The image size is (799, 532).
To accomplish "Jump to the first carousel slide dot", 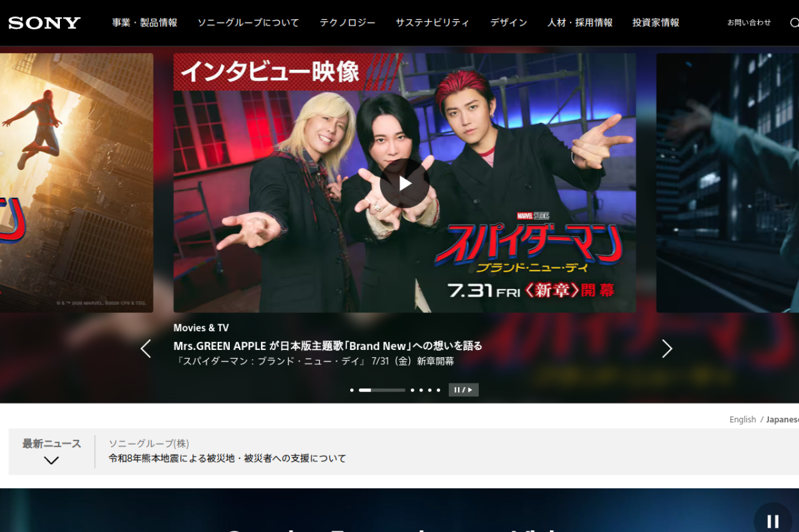I will pos(352,390).
